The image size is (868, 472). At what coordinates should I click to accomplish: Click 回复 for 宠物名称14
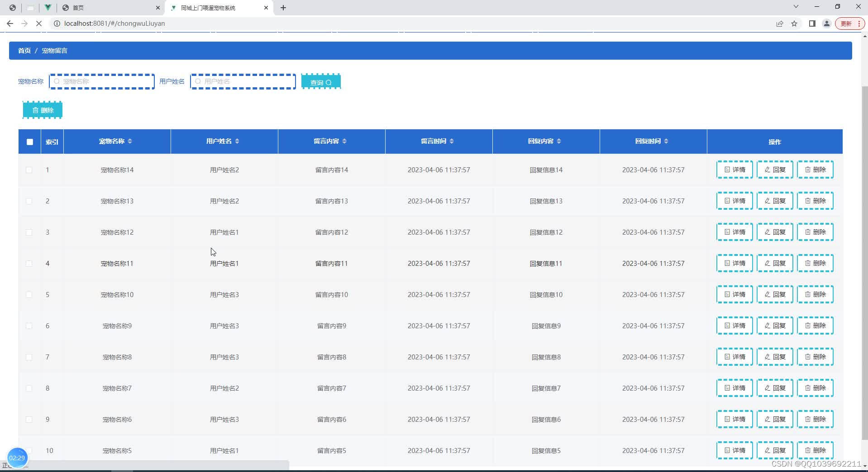[775, 170]
